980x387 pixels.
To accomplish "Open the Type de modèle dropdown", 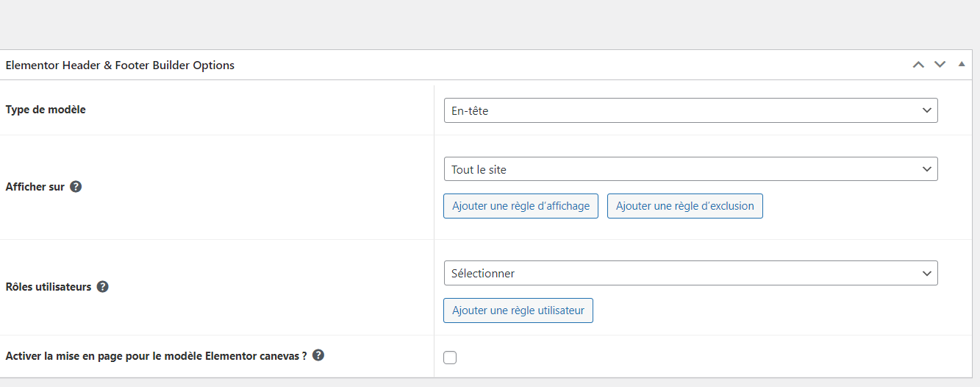I will (690, 110).
